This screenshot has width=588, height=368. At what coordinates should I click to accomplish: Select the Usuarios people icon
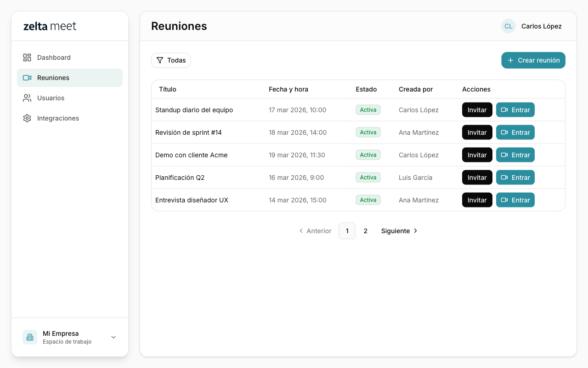click(x=27, y=98)
